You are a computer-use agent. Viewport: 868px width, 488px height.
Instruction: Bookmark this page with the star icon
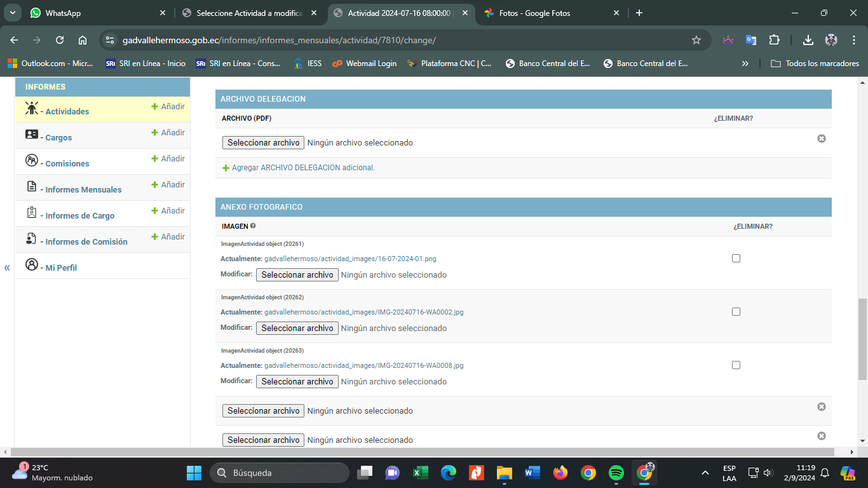[x=696, y=40]
